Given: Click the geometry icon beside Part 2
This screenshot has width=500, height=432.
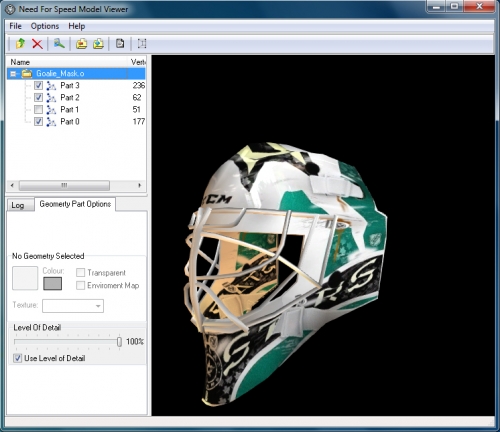Looking at the screenshot, I should pos(51,98).
